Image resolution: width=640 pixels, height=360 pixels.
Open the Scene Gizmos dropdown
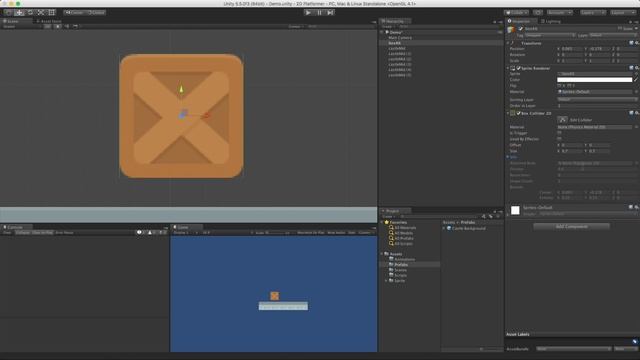[296, 27]
